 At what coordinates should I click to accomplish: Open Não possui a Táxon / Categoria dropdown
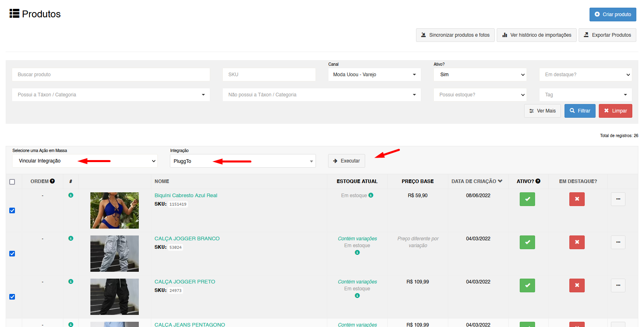[x=322, y=95]
